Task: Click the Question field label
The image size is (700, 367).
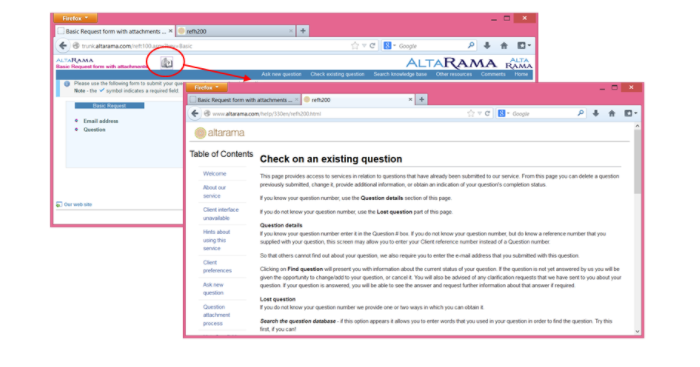Action: pyautogui.click(x=94, y=129)
